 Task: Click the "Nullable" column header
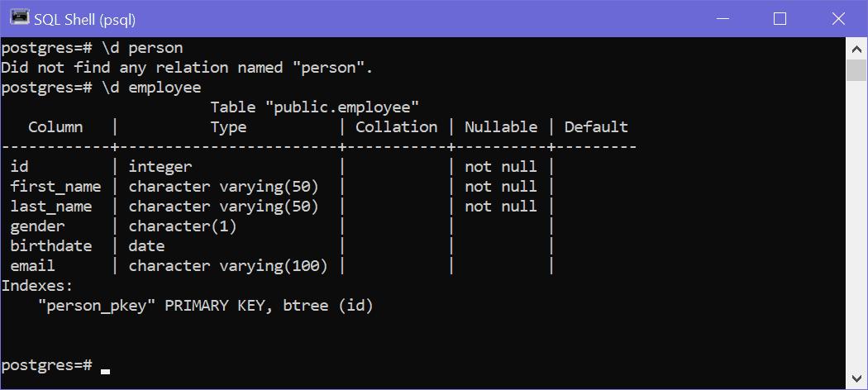coord(500,127)
